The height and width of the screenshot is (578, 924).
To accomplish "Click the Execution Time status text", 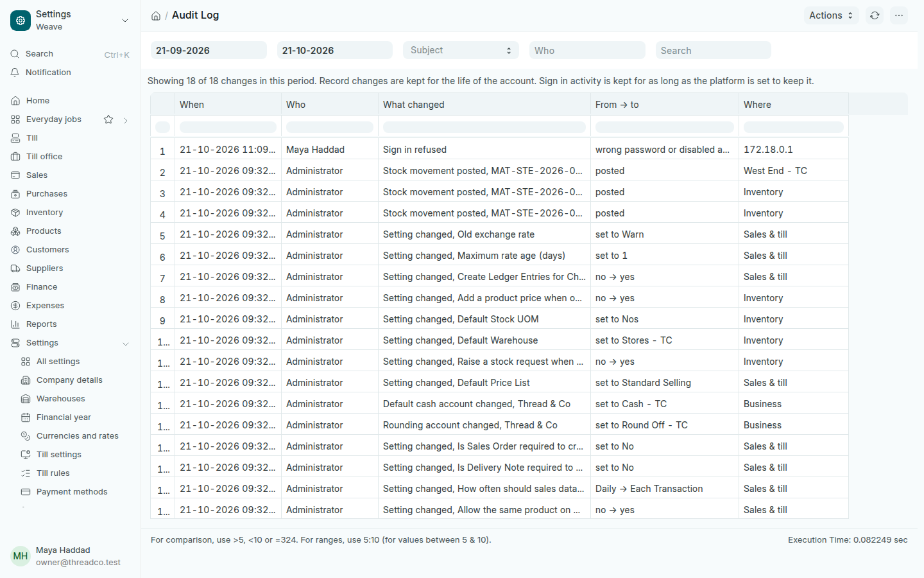I will (x=848, y=540).
